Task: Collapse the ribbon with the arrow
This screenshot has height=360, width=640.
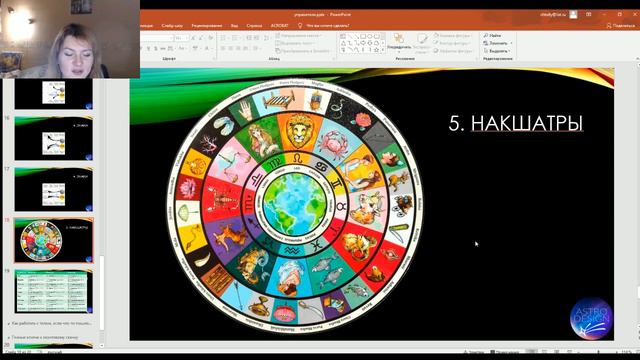Action: point(638,59)
